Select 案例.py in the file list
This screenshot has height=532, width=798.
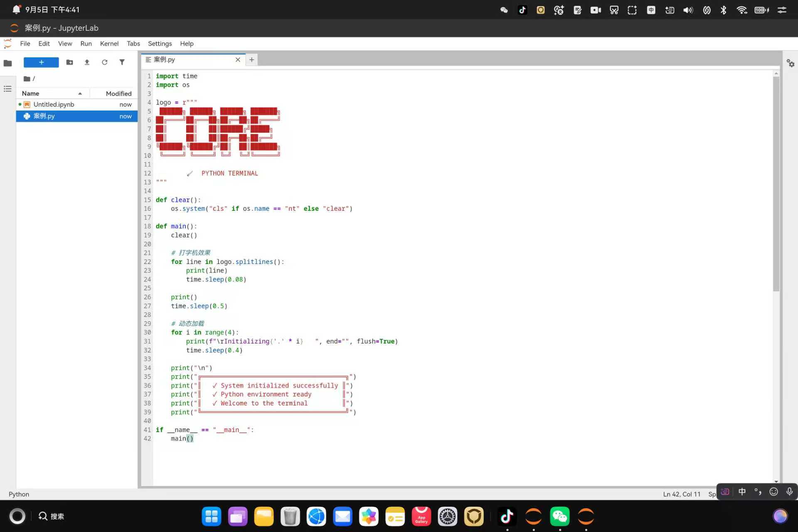click(x=77, y=116)
